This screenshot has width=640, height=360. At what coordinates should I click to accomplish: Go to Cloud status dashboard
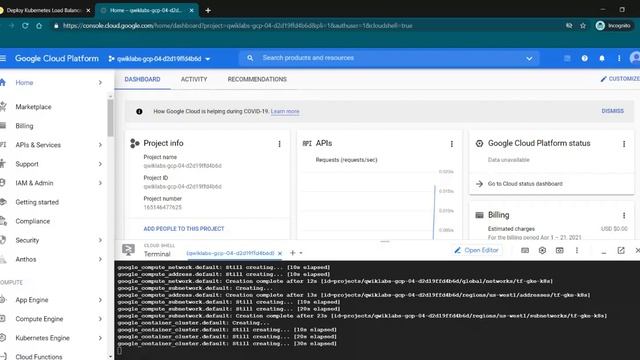coord(525,184)
